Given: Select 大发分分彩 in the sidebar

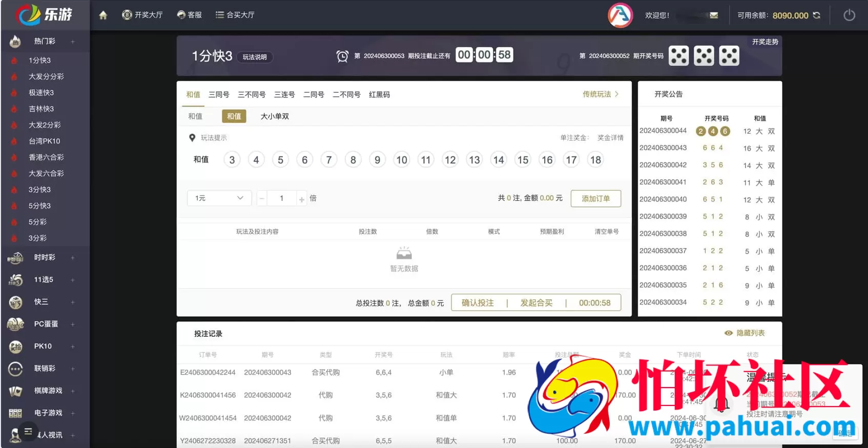Looking at the screenshot, I should [x=46, y=76].
